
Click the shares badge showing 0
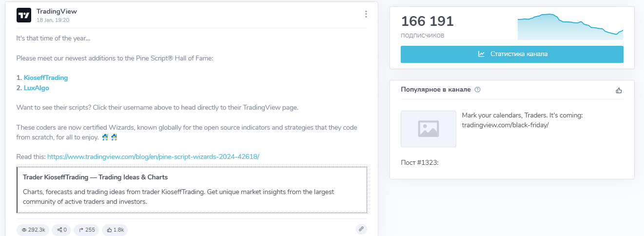click(x=62, y=230)
